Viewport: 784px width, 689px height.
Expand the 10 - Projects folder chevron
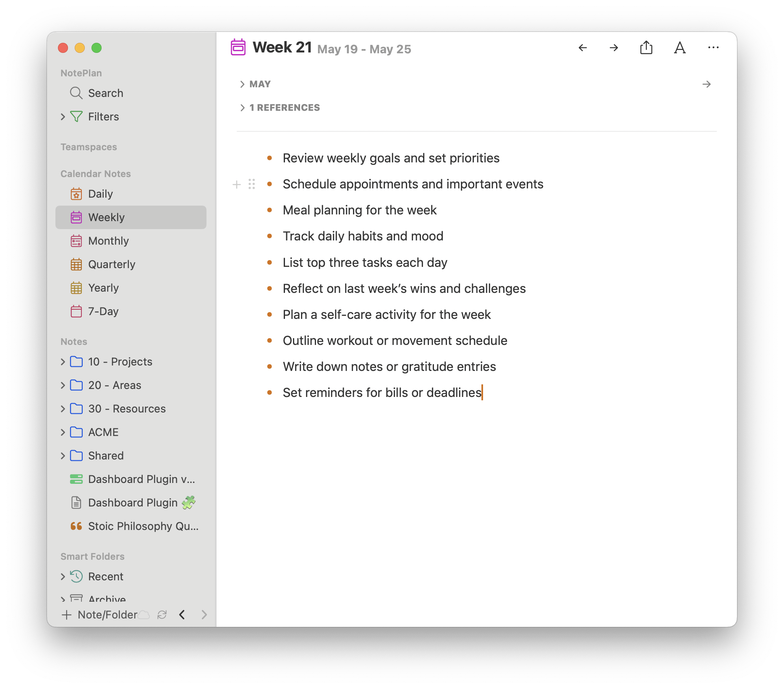click(x=63, y=362)
